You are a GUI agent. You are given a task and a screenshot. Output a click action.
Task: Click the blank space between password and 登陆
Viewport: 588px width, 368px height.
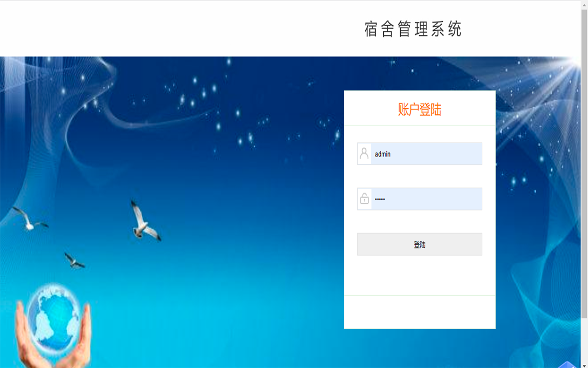tap(420, 221)
